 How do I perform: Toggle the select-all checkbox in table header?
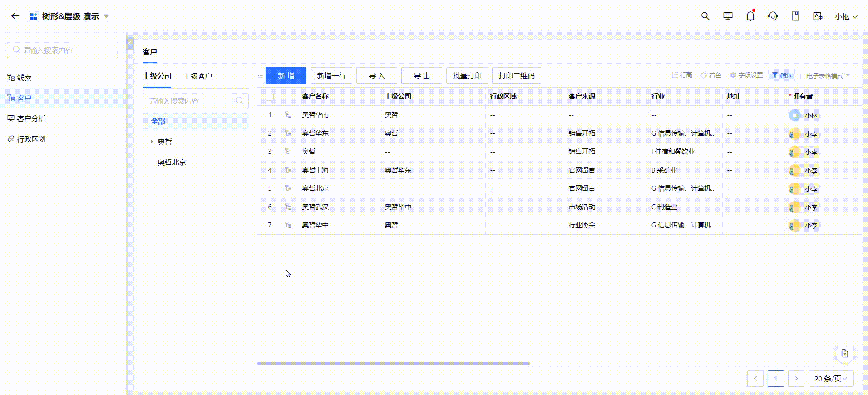point(270,97)
